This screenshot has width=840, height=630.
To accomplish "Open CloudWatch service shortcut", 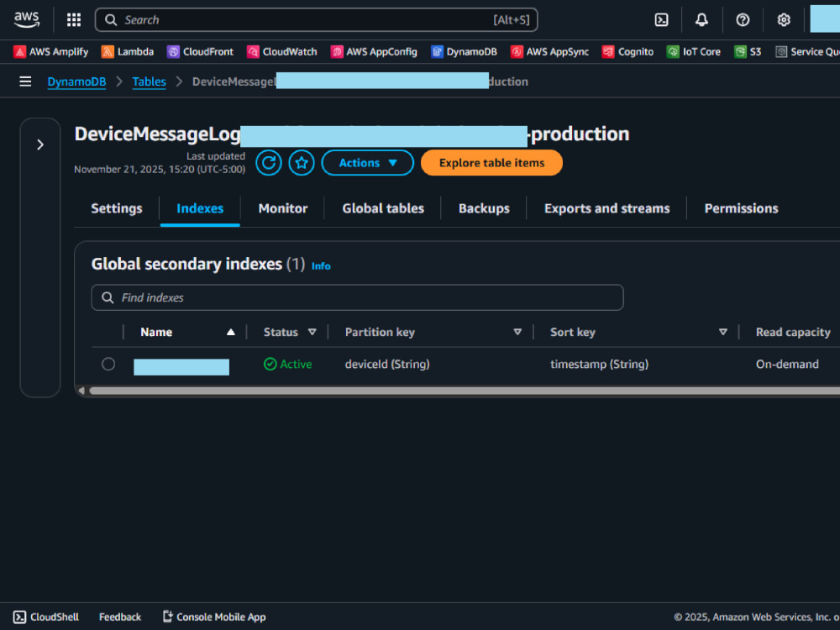I will point(281,52).
